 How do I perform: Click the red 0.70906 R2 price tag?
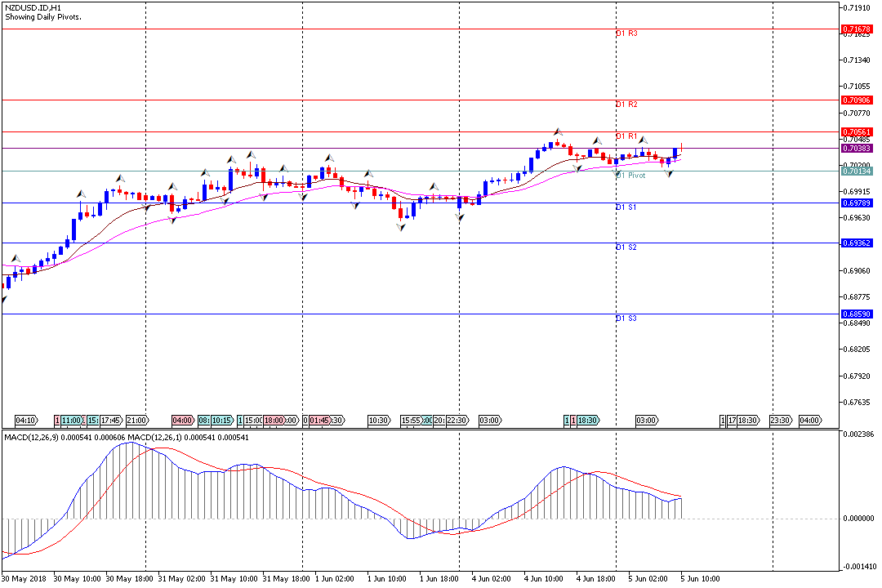tap(857, 100)
